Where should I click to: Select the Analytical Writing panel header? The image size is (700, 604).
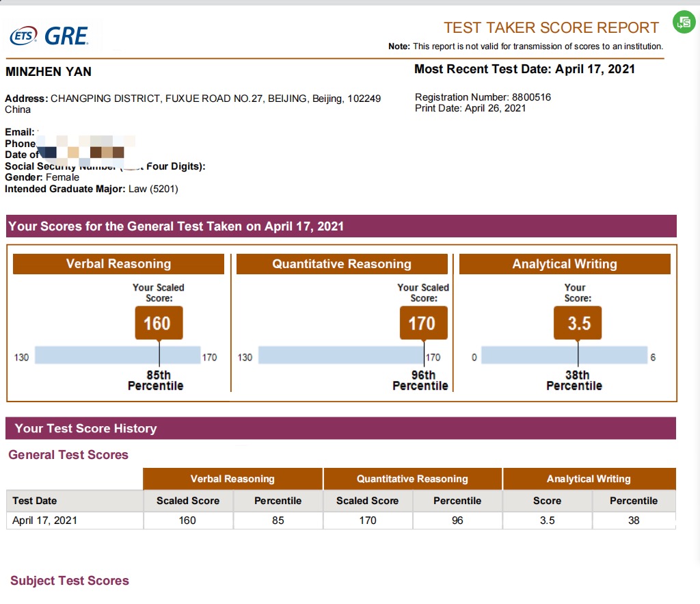(x=565, y=264)
